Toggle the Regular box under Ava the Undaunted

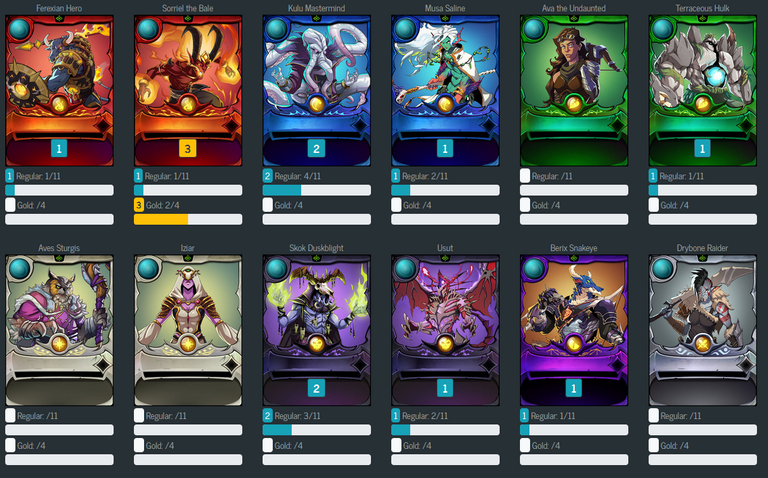point(525,176)
